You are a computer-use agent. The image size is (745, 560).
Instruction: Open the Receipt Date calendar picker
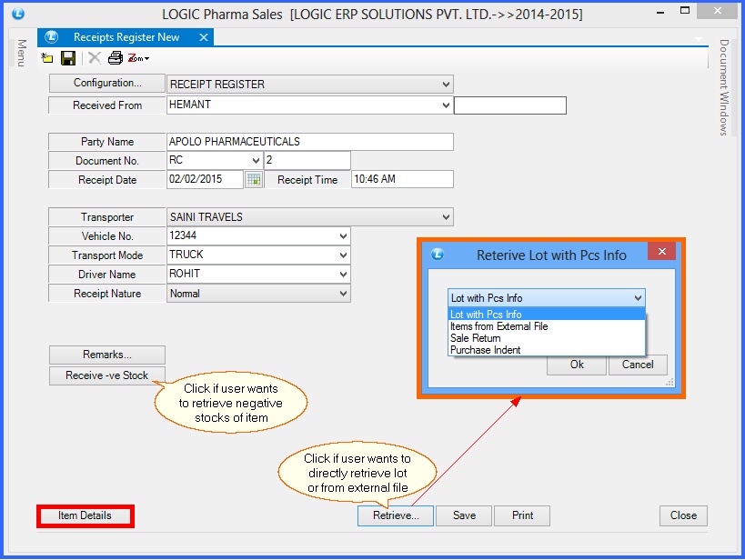tap(254, 179)
